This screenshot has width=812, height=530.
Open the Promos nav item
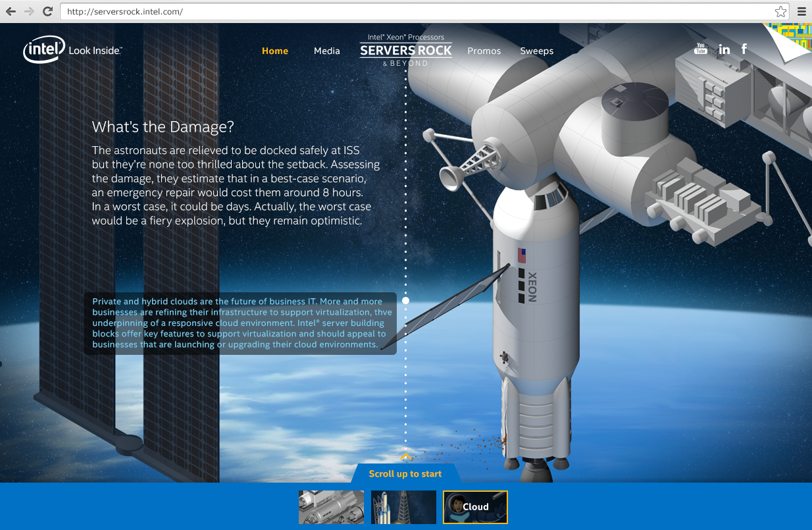(484, 51)
